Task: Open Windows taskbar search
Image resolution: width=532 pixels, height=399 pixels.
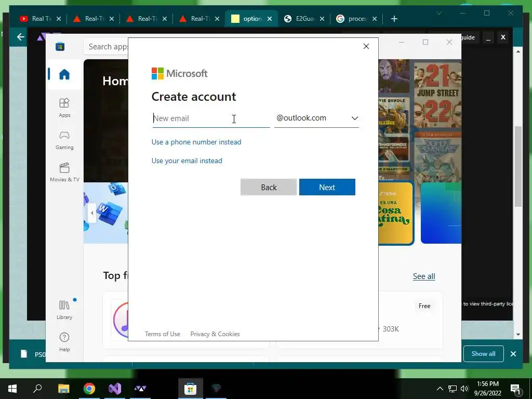Action: point(37,389)
